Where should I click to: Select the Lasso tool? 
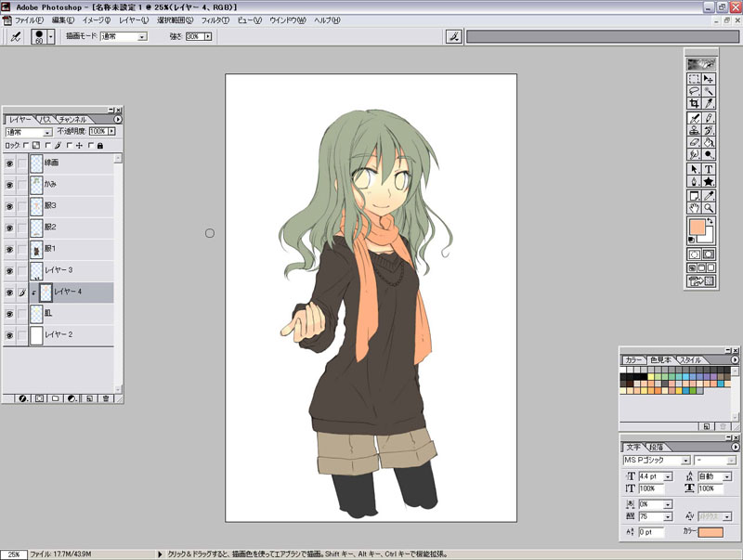[694, 91]
